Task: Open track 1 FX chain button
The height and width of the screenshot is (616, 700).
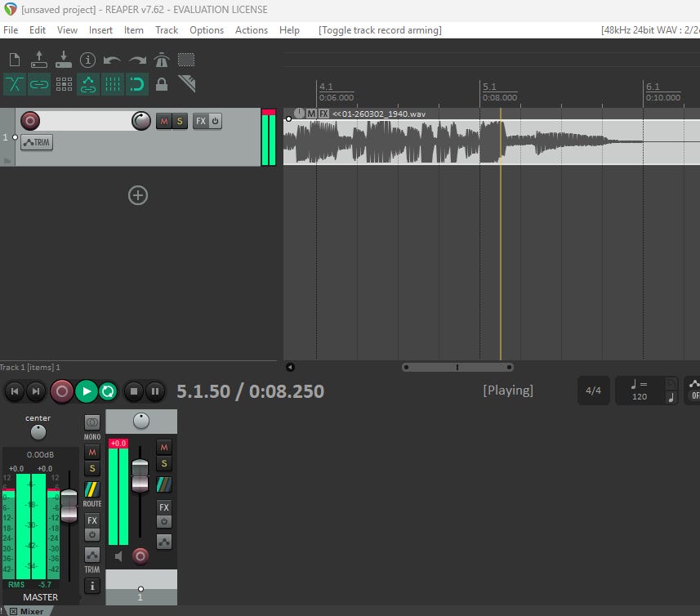Action: [201, 121]
